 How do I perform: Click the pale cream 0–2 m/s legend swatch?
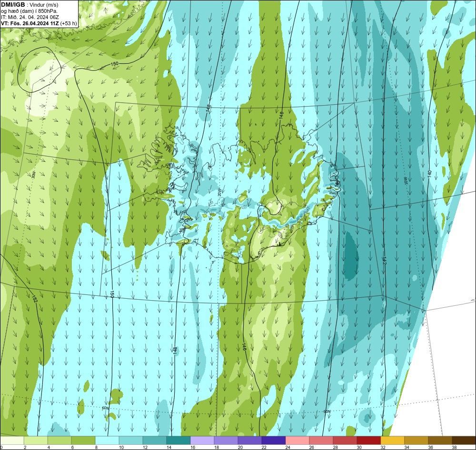pos(12,440)
